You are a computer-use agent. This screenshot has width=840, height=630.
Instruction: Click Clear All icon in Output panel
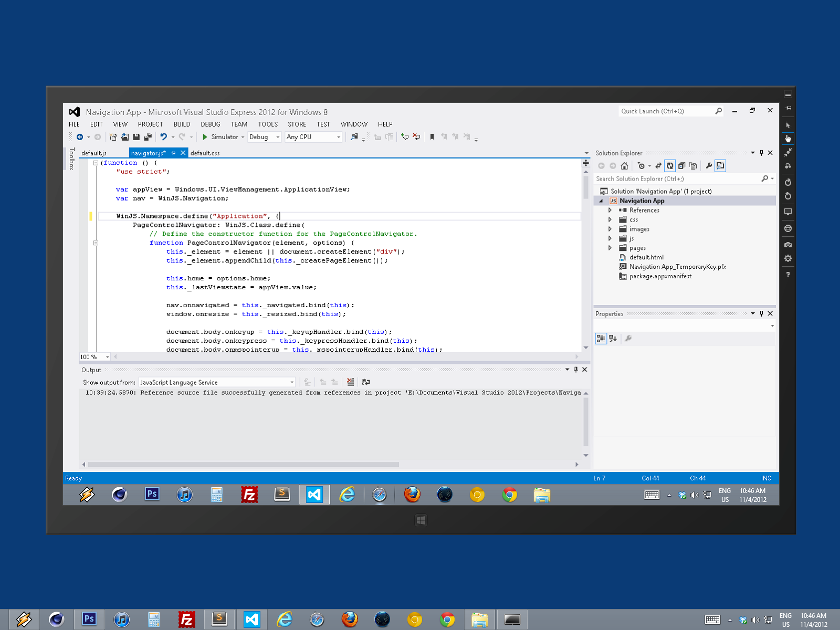tap(351, 382)
